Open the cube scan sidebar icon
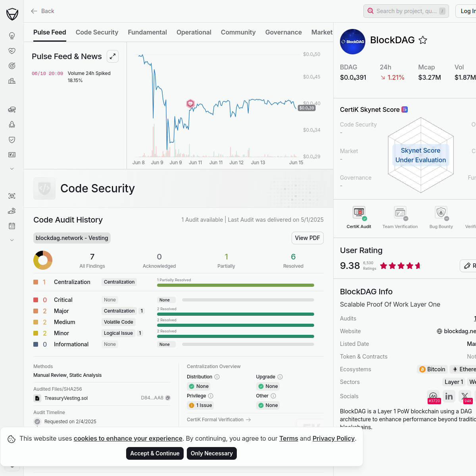Viewport: 476px width, 476px height. click(x=12, y=196)
